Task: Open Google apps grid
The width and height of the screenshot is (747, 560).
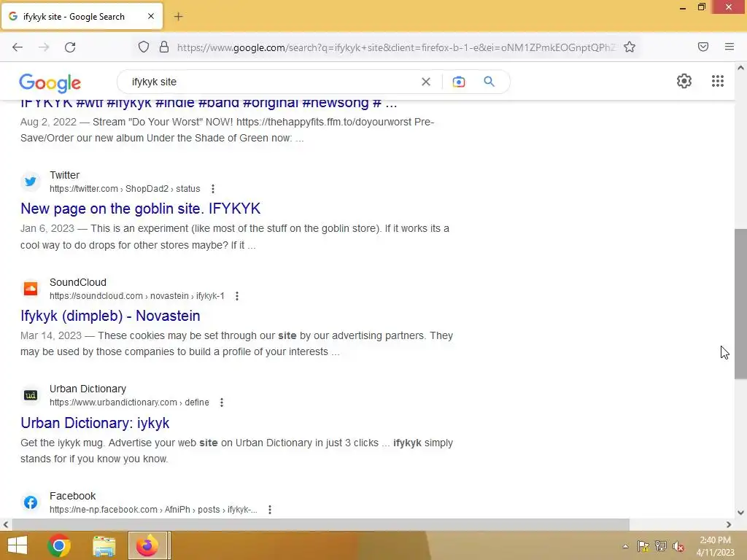Action: (718, 81)
